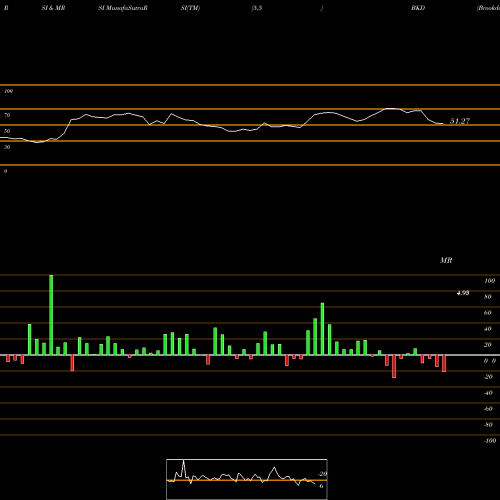Click the RSI axis label 50
The width and height of the screenshot is (500, 500).
coord(7,131)
